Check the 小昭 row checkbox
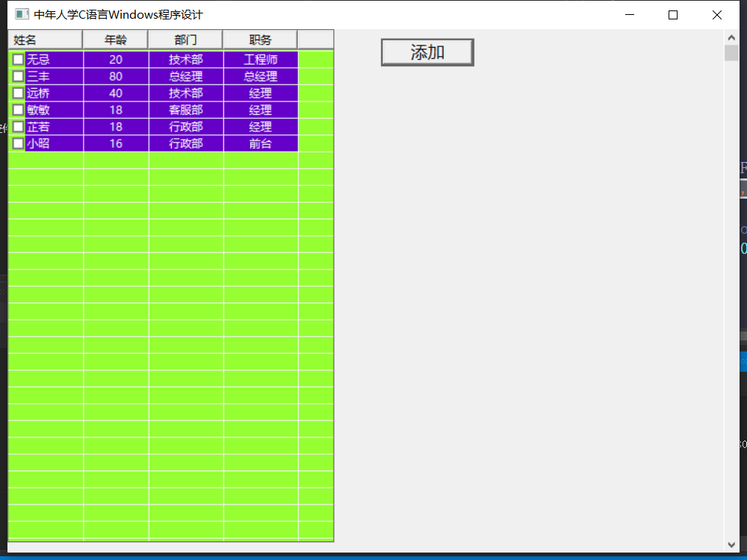The width and height of the screenshot is (747, 560). coord(18,143)
